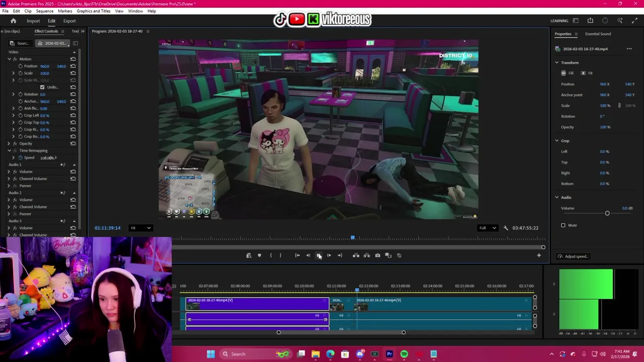644x362 pixels.
Task: Select the purple video clip on timeline
Action: (x=257, y=304)
